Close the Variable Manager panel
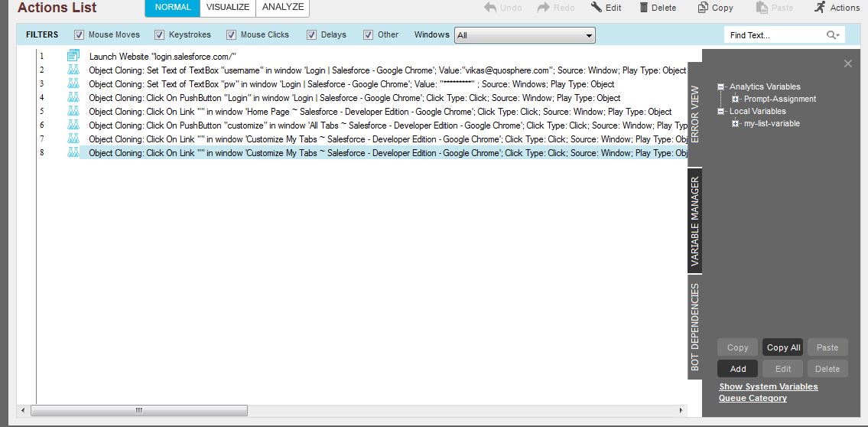The width and height of the screenshot is (868, 427). tap(847, 64)
